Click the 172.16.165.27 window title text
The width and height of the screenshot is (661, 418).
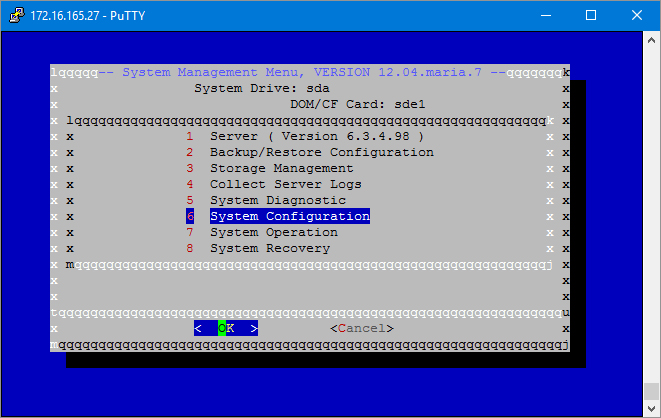pyautogui.click(x=84, y=15)
